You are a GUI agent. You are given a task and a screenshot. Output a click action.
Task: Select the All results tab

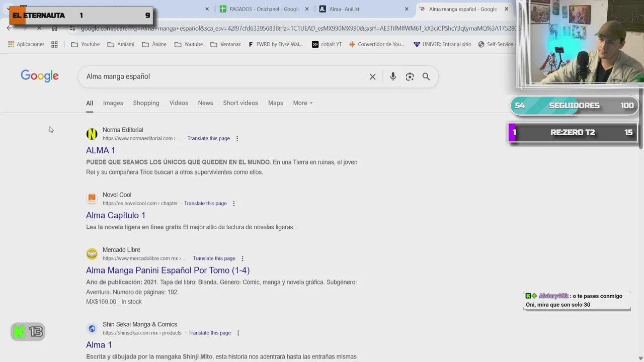90,103
